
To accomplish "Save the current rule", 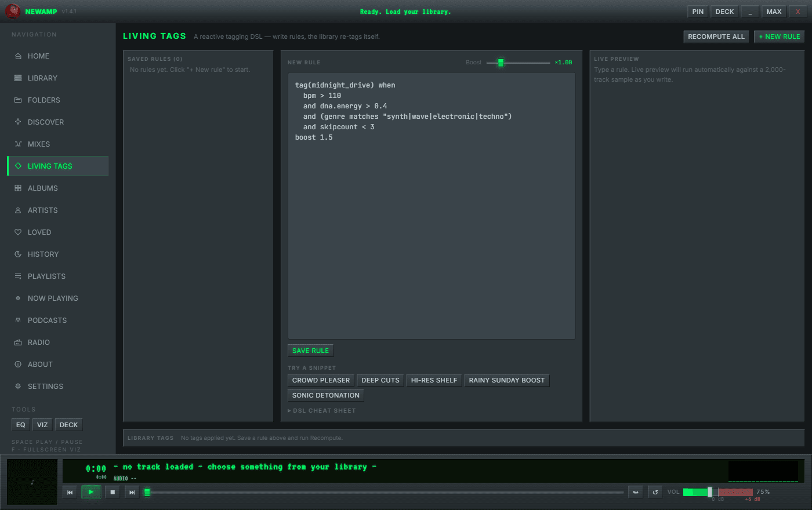I will [x=310, y=351].
